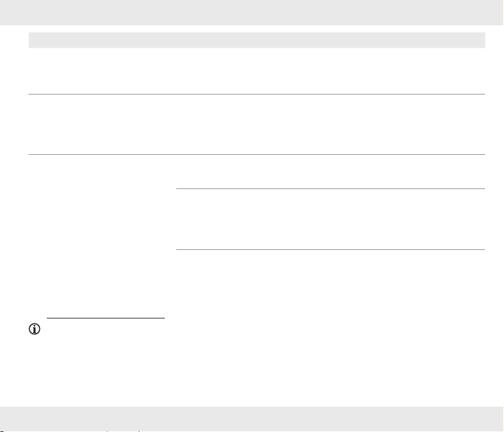Click the short divider under middle right sub-row
The width and height of the screenshot is (504, 432).
tap(330, 249)
